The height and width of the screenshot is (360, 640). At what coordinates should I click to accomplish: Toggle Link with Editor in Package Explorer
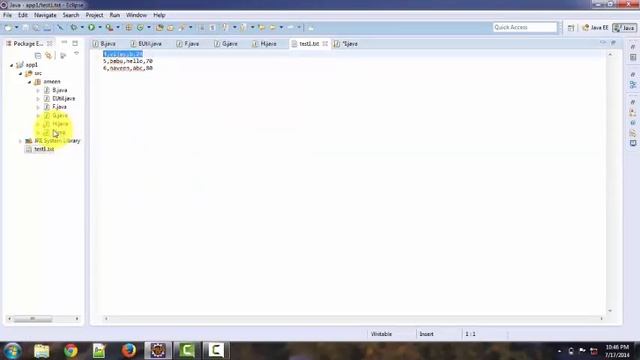point(49,55)
